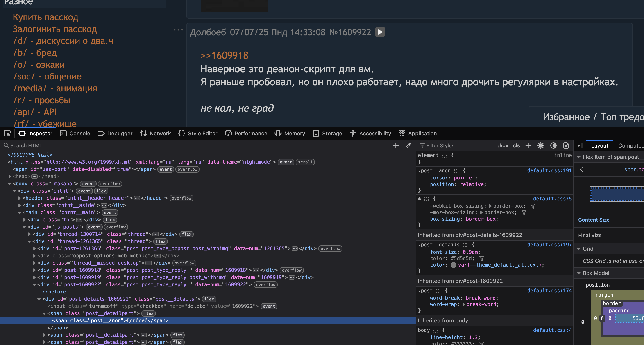The width and height of the screenshot is (644, 345).
Task: Toggle print media simulation icon
Action: pyautogui.click(x=566, y=145)
